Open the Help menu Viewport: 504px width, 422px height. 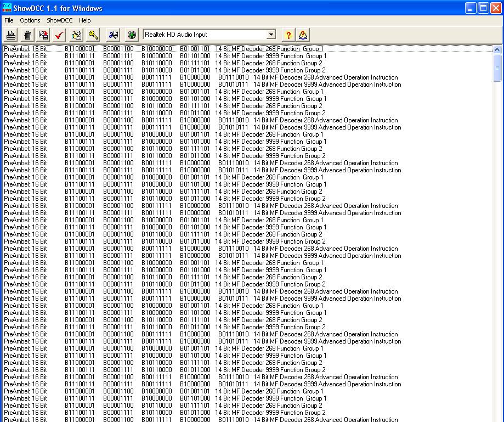pyautogui.click(x=85, y=20)
